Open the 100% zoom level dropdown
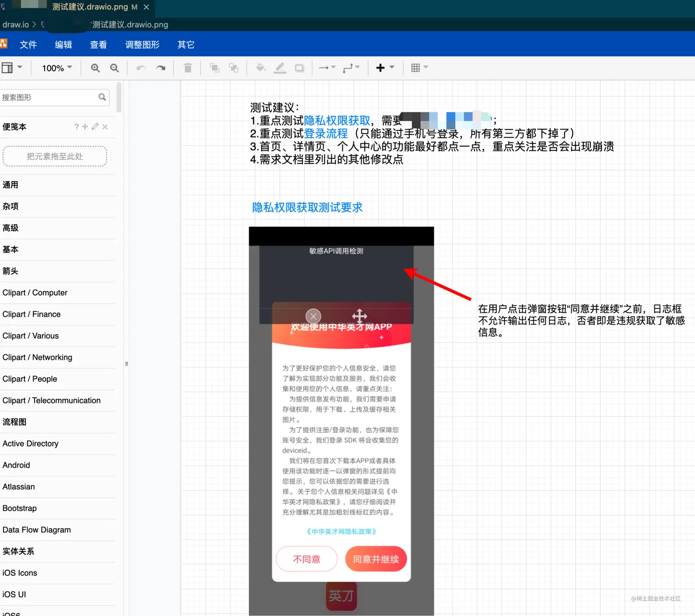The width and height of the screenshot is (695, 616). [57, 68]
